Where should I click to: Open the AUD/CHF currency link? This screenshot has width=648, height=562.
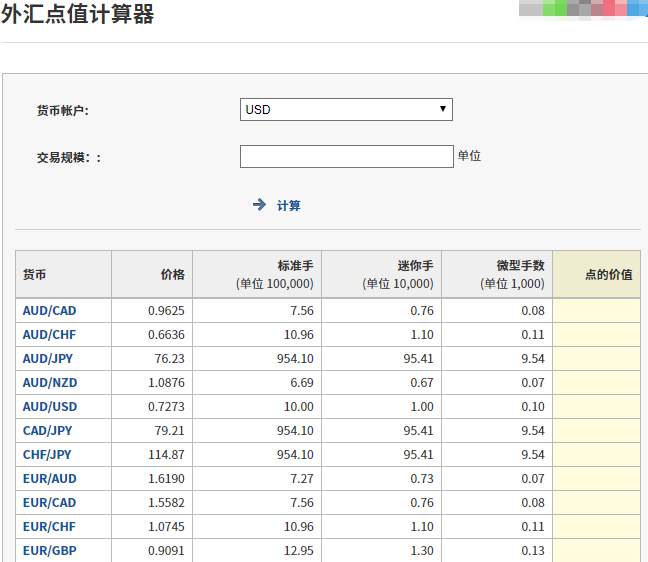pos(49,335)
